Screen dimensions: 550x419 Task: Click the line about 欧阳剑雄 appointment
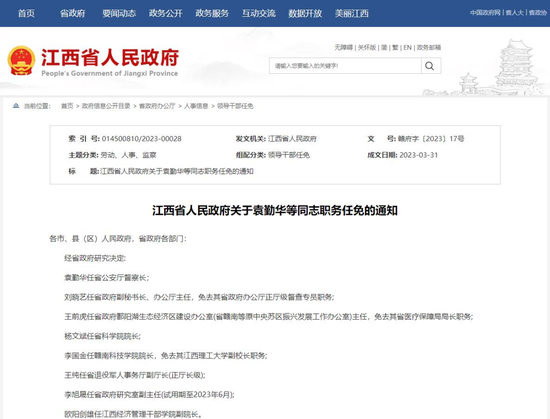(133, 414)
